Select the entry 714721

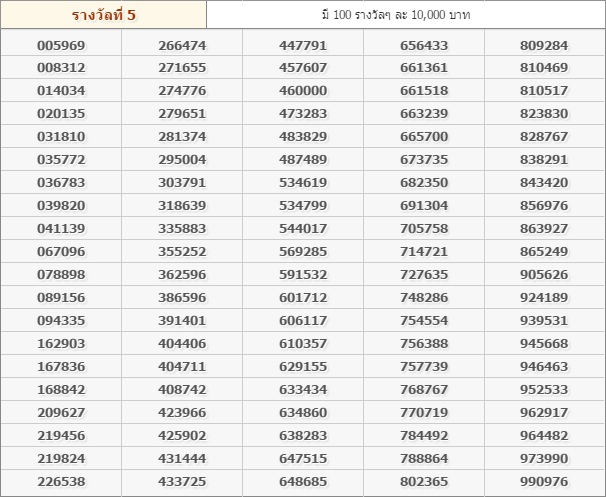[x=424, y=252]
